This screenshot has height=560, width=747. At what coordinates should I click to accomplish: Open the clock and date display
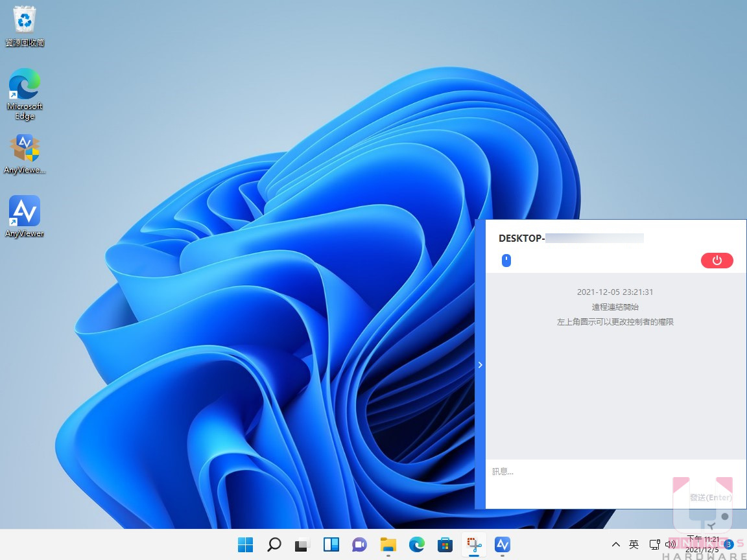tap(702, 544)
